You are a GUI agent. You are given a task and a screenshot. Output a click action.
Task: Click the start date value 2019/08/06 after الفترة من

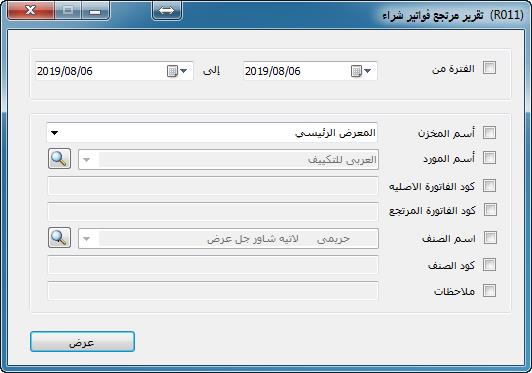[273, 71]
